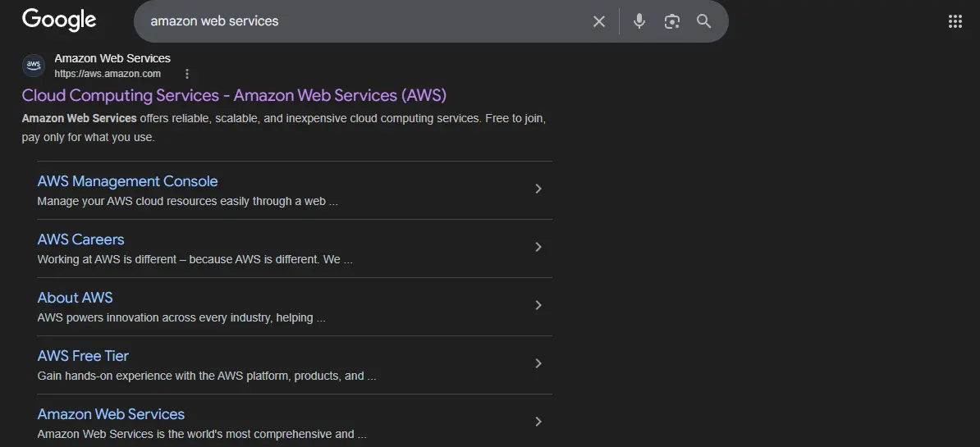Open the Google apps grid icon
The height and width of the screenshot is (447, 980).
955,21
